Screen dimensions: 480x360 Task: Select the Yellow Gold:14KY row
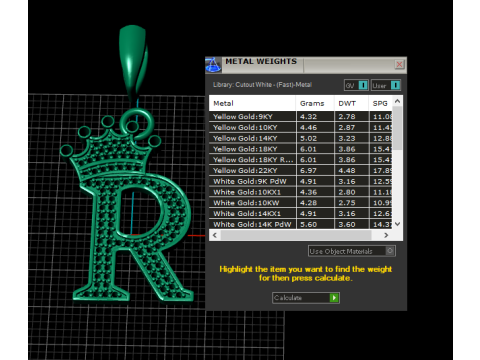301,138
